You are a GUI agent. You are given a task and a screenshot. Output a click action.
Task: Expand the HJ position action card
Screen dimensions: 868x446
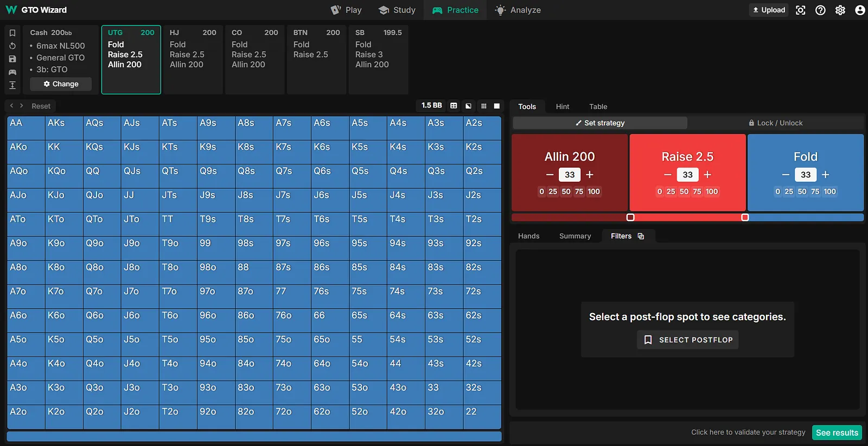coord(193,60)
